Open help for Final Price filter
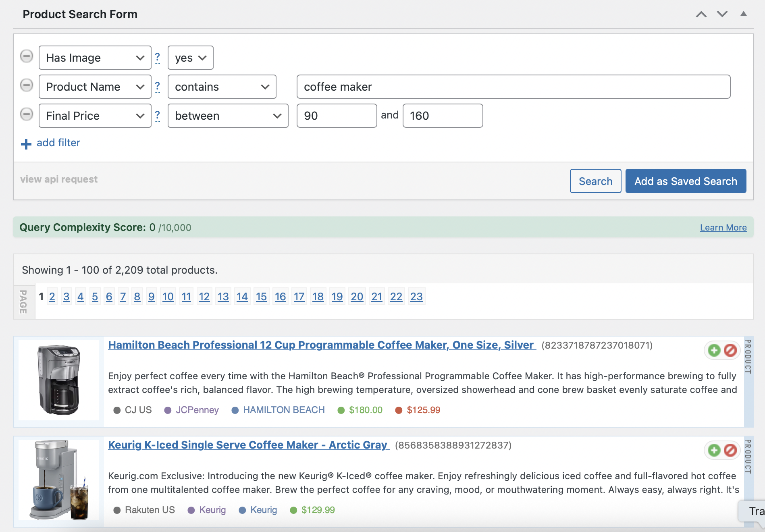This screenshot has width=765, height=532. click(158, 116)
